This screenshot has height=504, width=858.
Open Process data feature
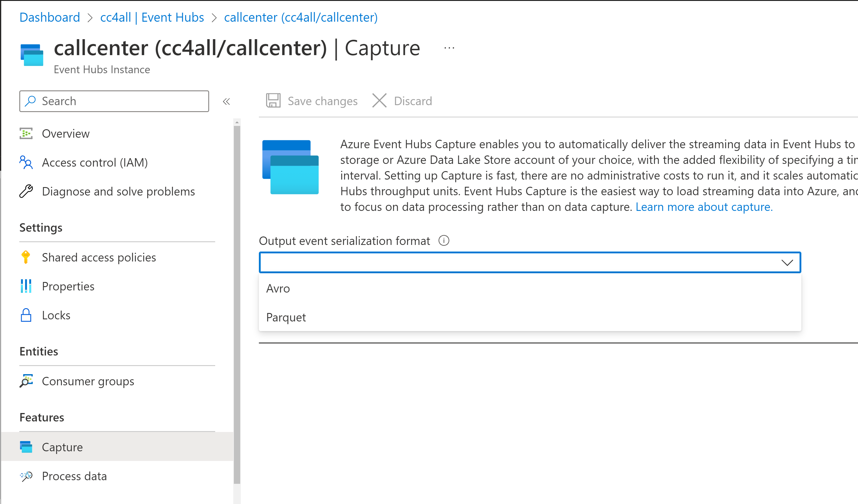[x=74, y=476]
